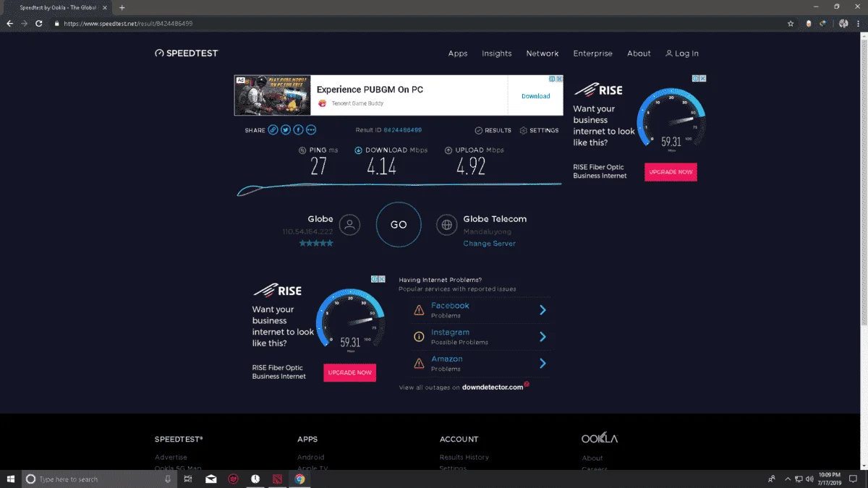Click the download speed value 4.14
The height and width of the screenshot is (488, 868).
tap(382, 166)
